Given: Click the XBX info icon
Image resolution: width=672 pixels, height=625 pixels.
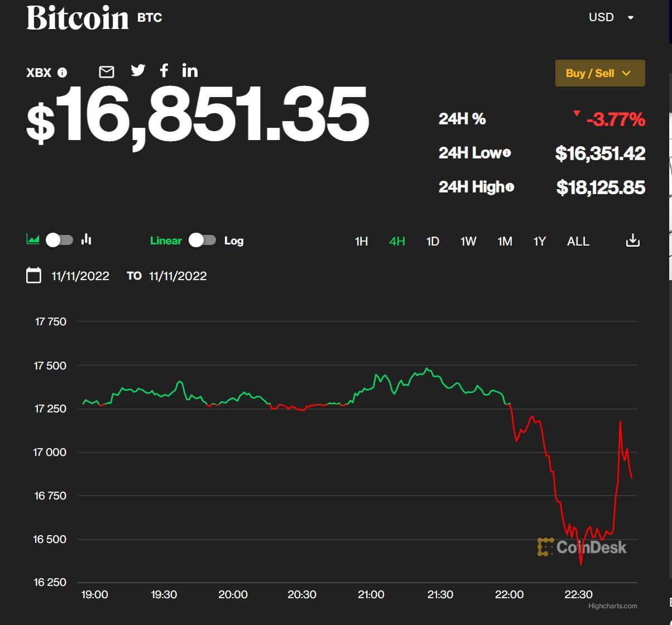Looking at the screenshot, I should (63, 73).
